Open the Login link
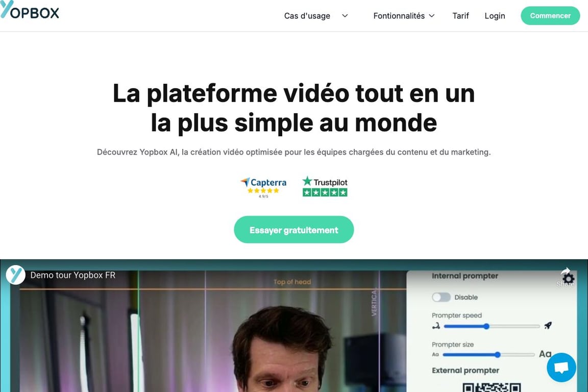588x392 pixels. coord(495,16)
